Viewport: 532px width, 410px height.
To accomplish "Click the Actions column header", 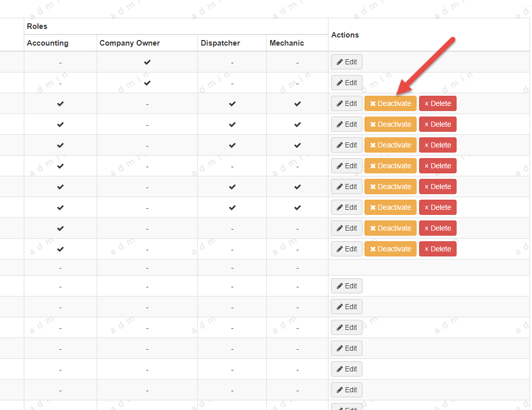I will (345, 35).
